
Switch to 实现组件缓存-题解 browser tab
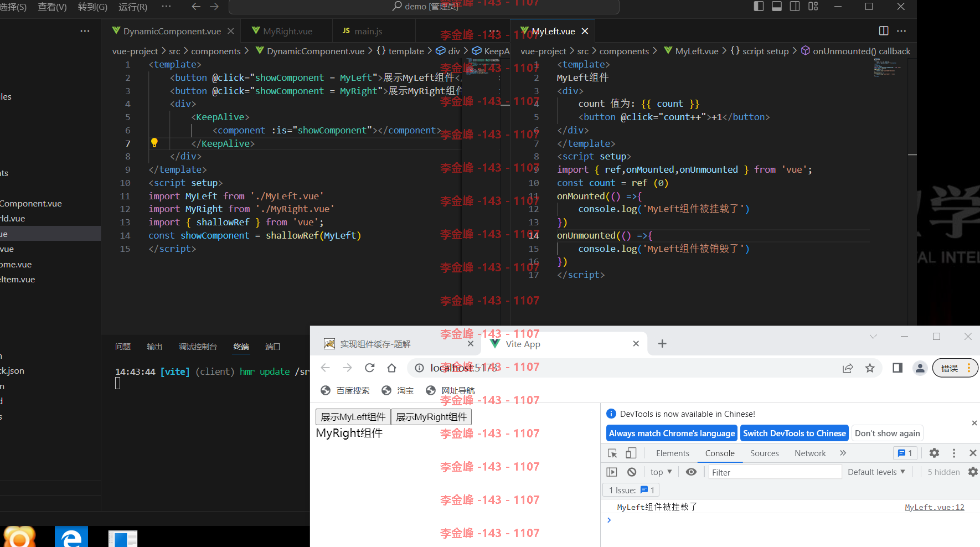pyautogui.click(x=395, y=344)
